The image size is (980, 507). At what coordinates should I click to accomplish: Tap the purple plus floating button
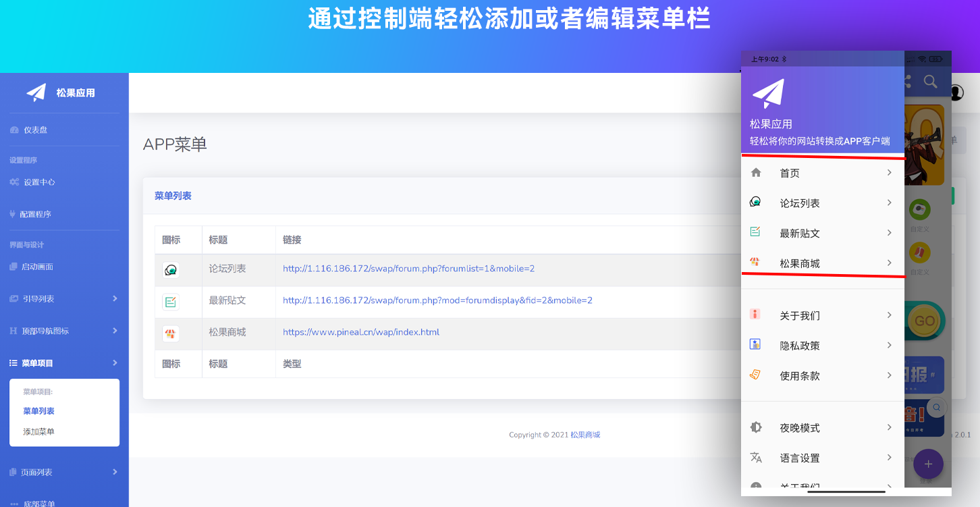point(928,464)
